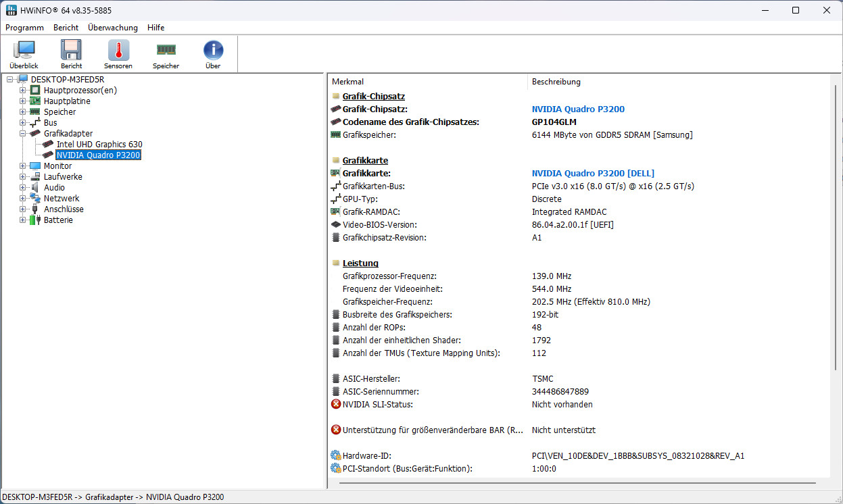843x504 pixels.
Task: Collapse the DESKTOP-M3FED5R root node
Action: coord(10,80)
